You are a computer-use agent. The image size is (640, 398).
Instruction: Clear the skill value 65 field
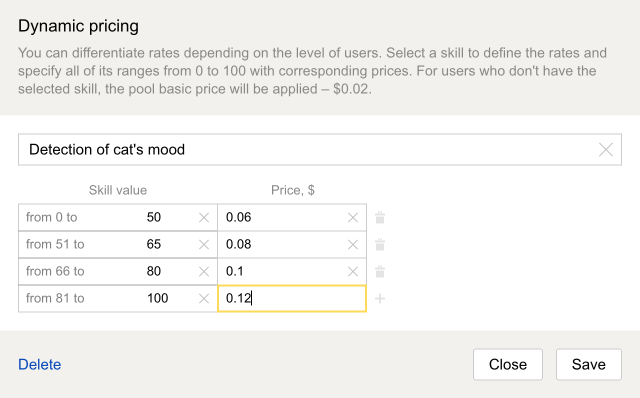[204, 245]
